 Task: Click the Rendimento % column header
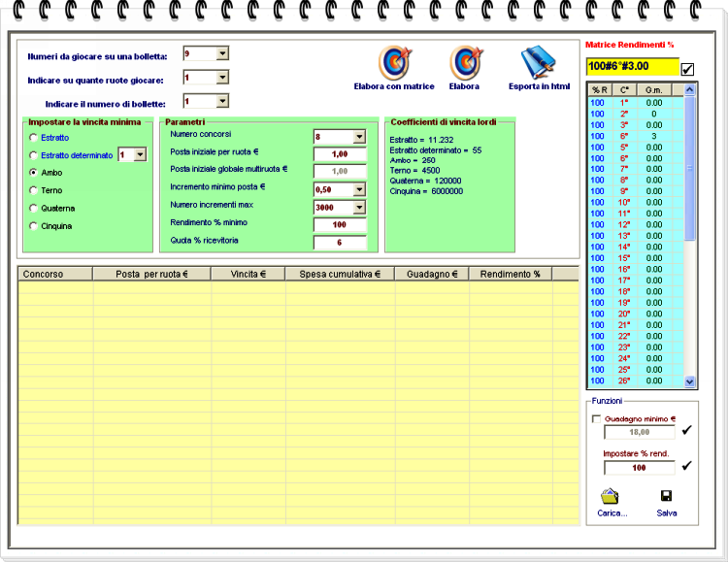pos(510,275)
